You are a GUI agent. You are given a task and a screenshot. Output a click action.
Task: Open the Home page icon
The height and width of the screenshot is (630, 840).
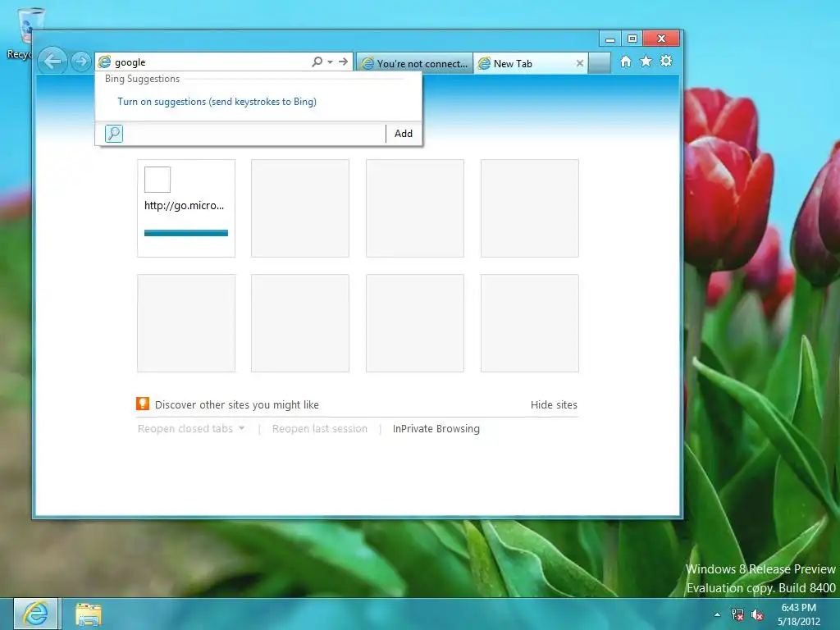[626, 61]
